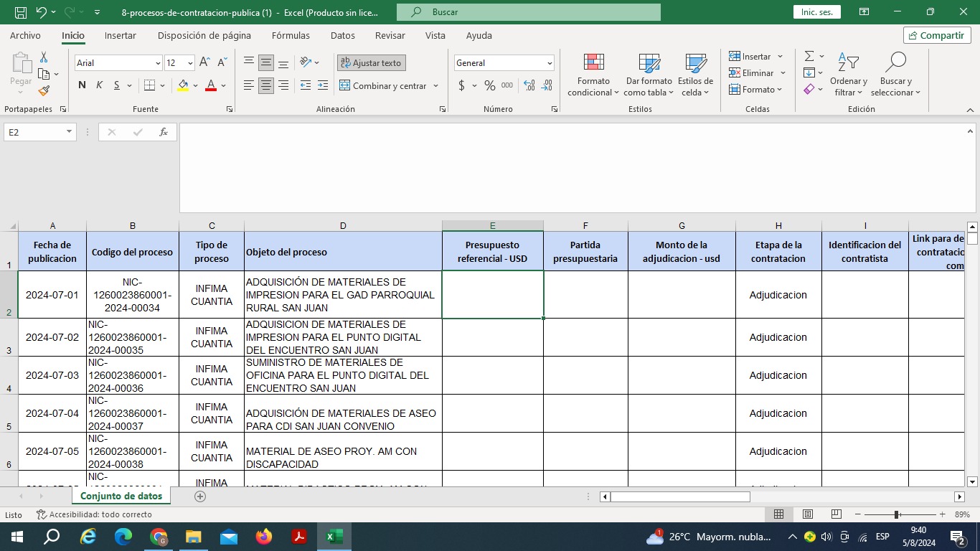Toggle italic formatting
Viewport: 980px width, 551px height.
tap(99, 85)
